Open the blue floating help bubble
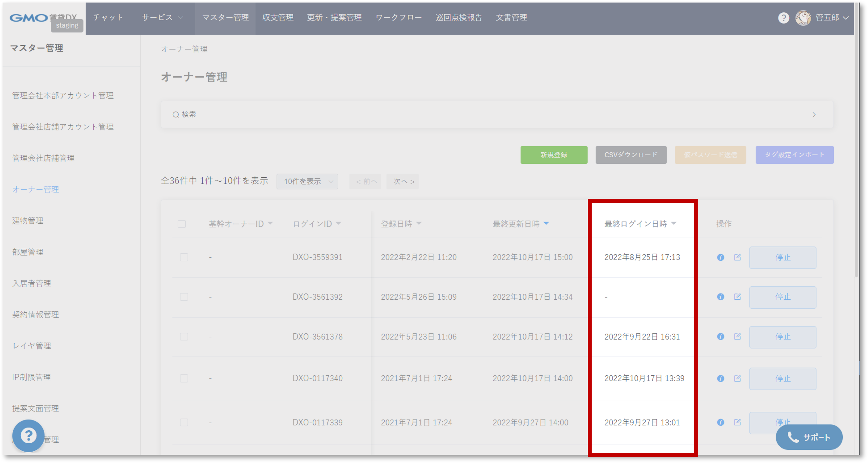Screen dimensions: 868x463 29,435
